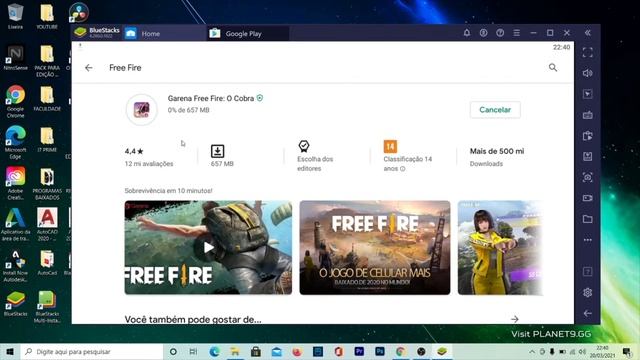Open Photoshop on the taskbar
This screenshot has height=360, width=640.
point(380,351)
